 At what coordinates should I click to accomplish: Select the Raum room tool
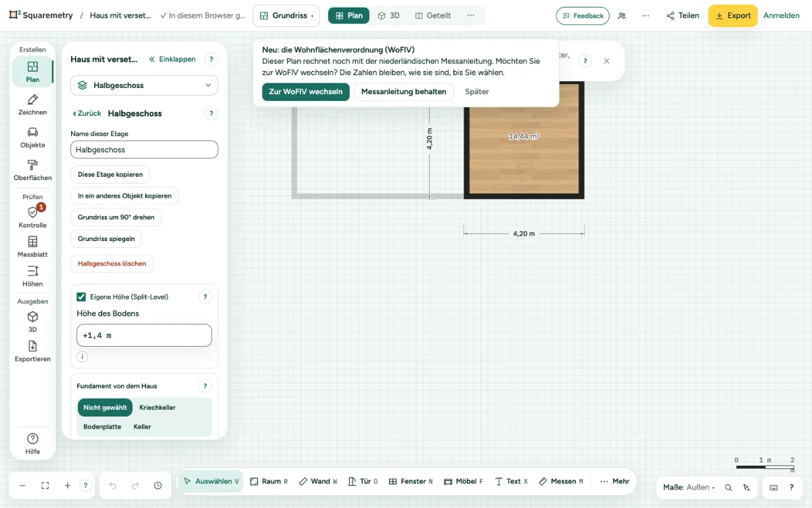269,482
